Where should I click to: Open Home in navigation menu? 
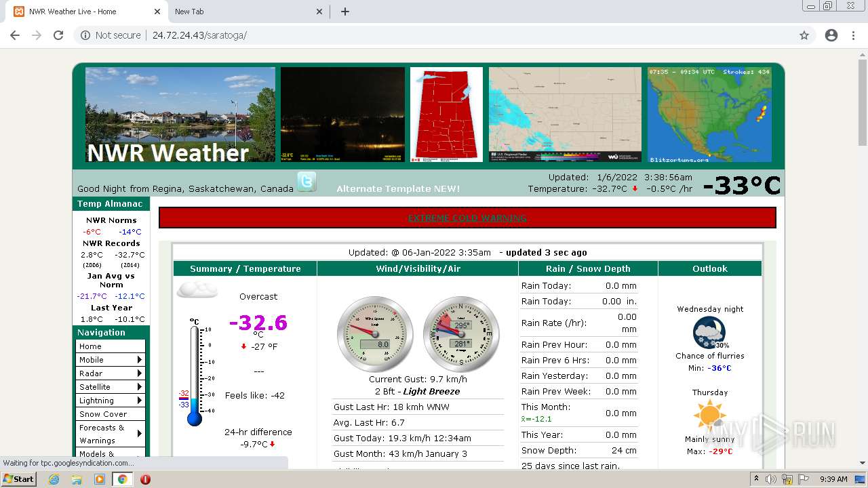(111, 346)
